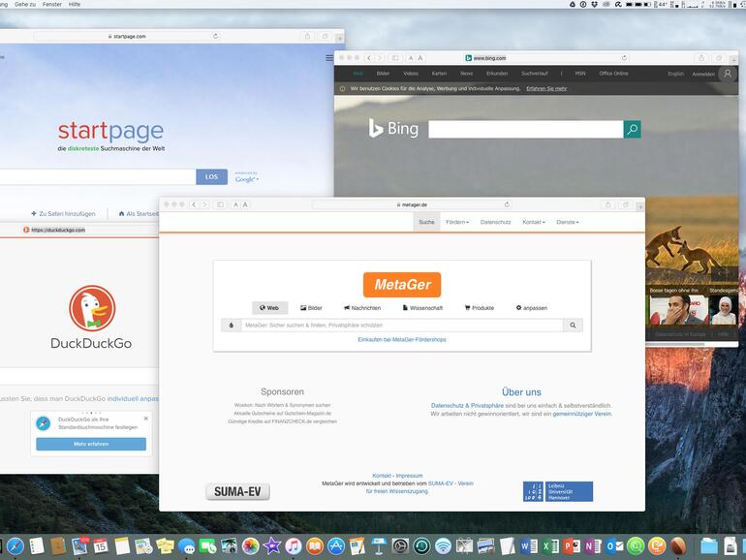Open Videos in Bing's top navigation
This screenshot has width=746, height=560.
(x=411, y=74)
